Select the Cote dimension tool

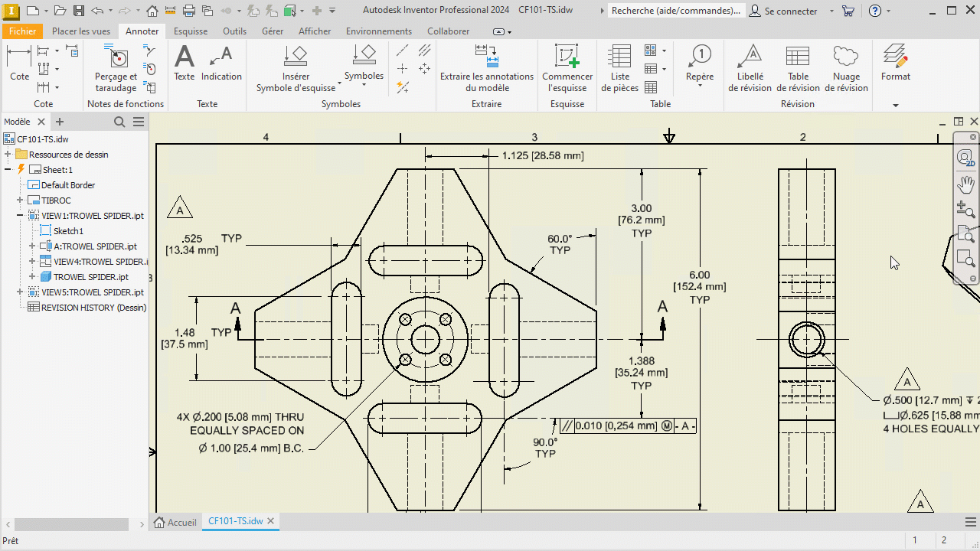pos(19,62)
